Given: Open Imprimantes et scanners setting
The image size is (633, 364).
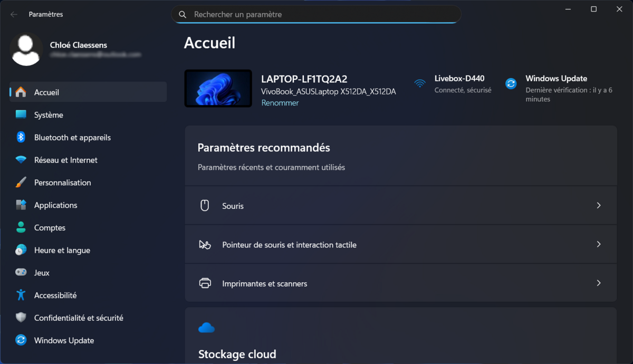Looking at the screenshot, I should coord(401,283).
